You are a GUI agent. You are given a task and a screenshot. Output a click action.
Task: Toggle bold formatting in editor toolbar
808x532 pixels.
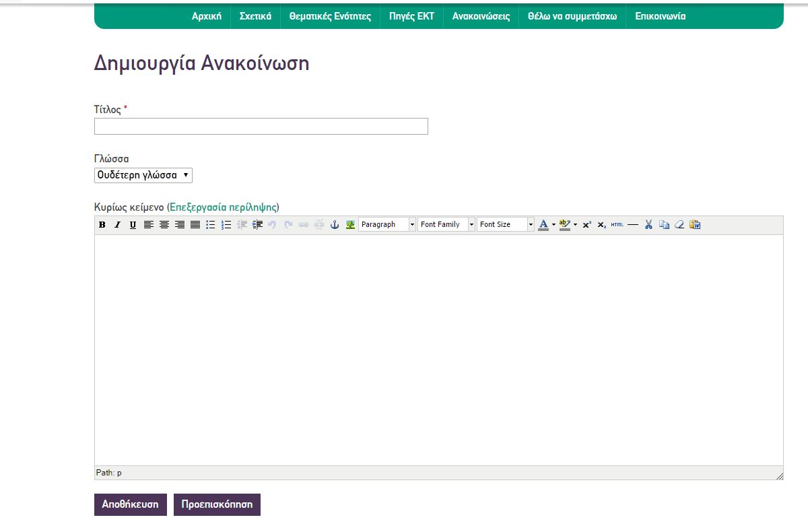tap(102, 225)
